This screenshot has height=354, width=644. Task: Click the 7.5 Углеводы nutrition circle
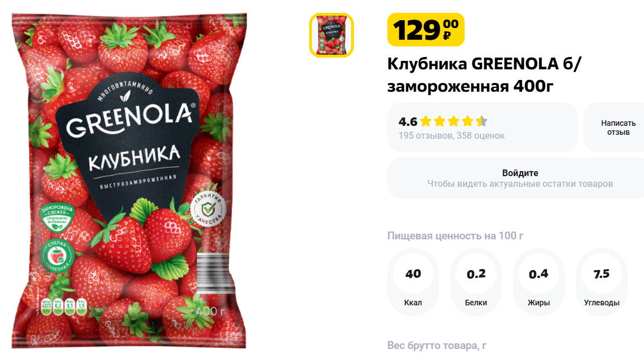602,282
